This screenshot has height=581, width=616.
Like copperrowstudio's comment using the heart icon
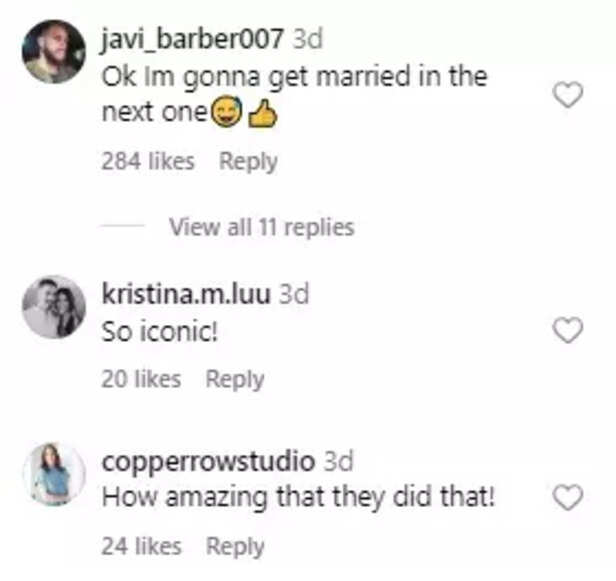[568, 497]
